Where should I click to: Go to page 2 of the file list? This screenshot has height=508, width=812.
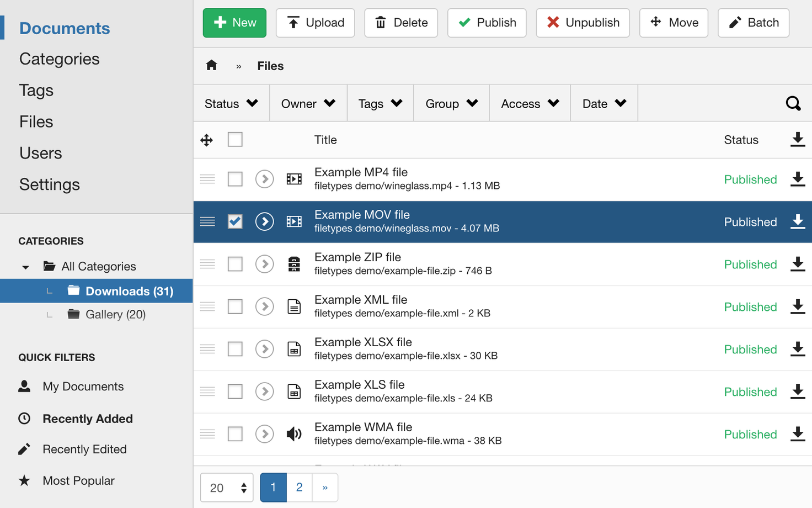click(x=299, y=487)
